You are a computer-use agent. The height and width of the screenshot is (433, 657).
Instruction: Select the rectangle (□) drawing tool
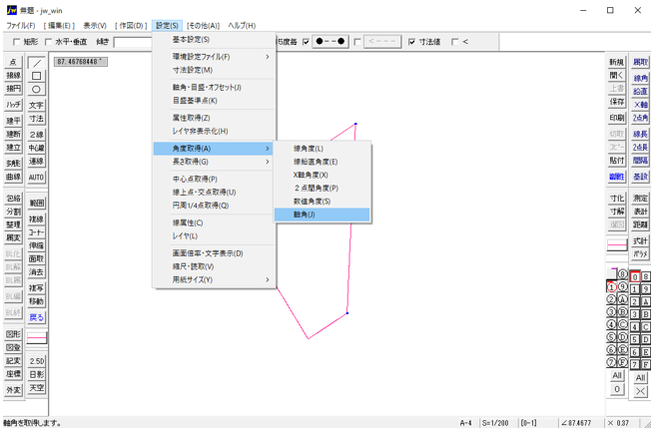[36, 76]
